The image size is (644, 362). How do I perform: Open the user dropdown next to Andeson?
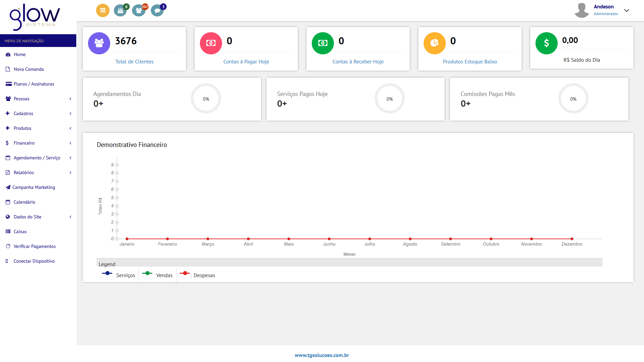coord(627,10)
